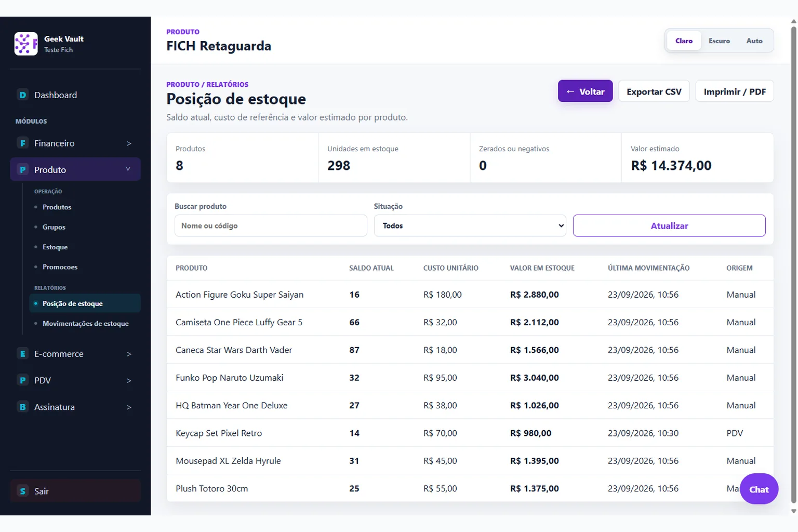Image resolution: width=798 pixels, height=532 pixels.
Task: Switch theme to Escuro
Action: point(719,41)
